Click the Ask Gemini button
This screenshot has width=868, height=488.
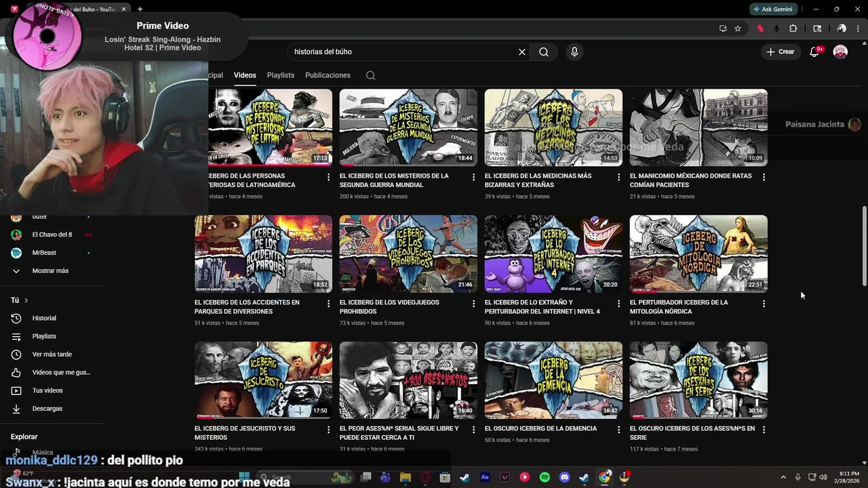click(x=772, y=9)
